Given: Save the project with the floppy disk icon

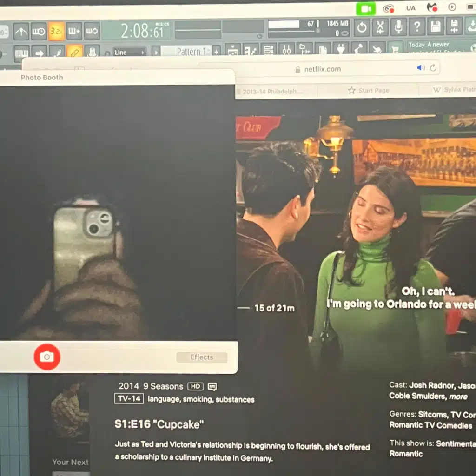Looking at the screenshot, I should pos(436,27).
